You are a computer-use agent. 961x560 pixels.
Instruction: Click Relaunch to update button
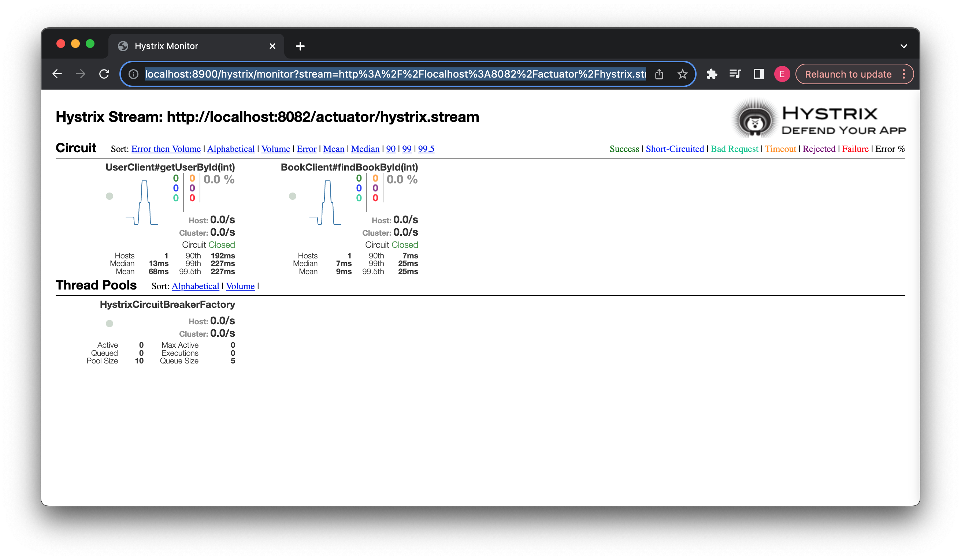pyautogui.click(x=848, y=74)
